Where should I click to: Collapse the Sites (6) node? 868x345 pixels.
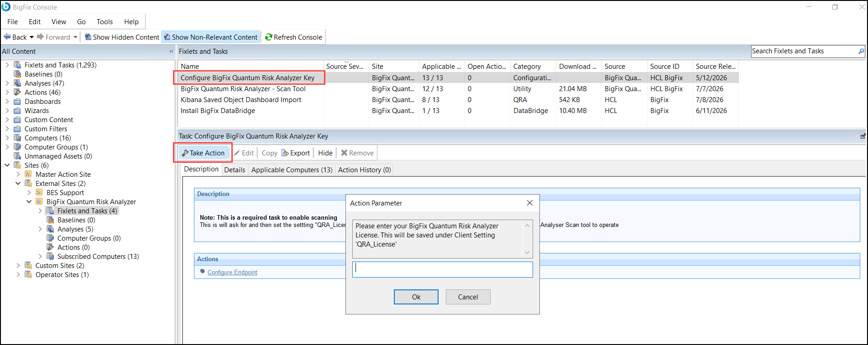point(7,165)
